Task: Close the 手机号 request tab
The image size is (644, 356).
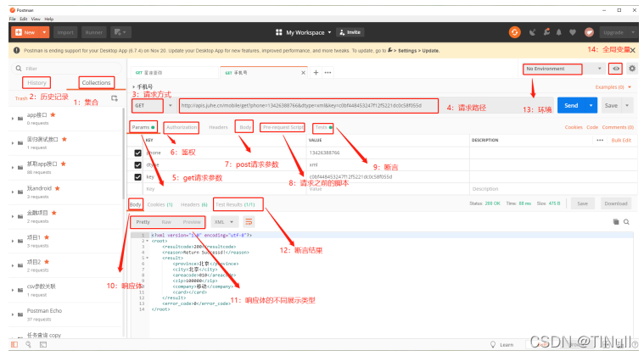Action: tap(303, 73)
